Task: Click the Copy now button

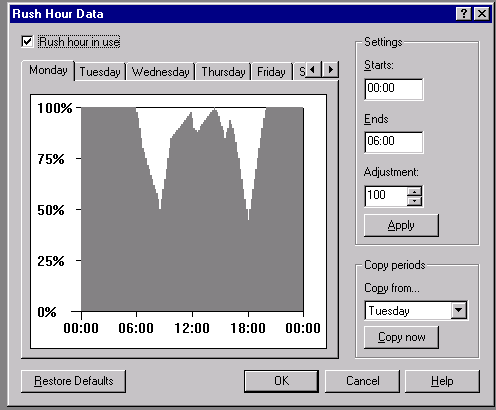Action: pyautogui.click(x=401, y=337)
